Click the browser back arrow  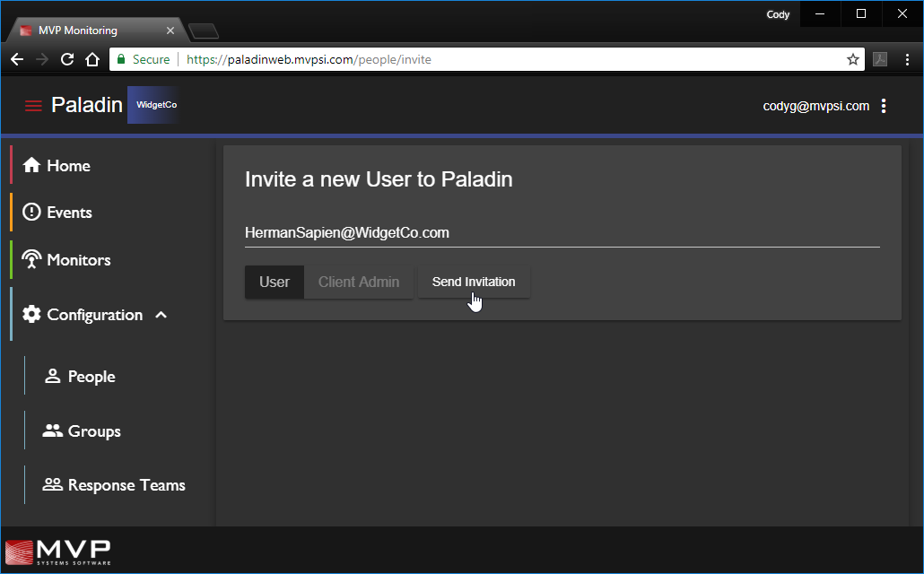(x=16, y=59)
